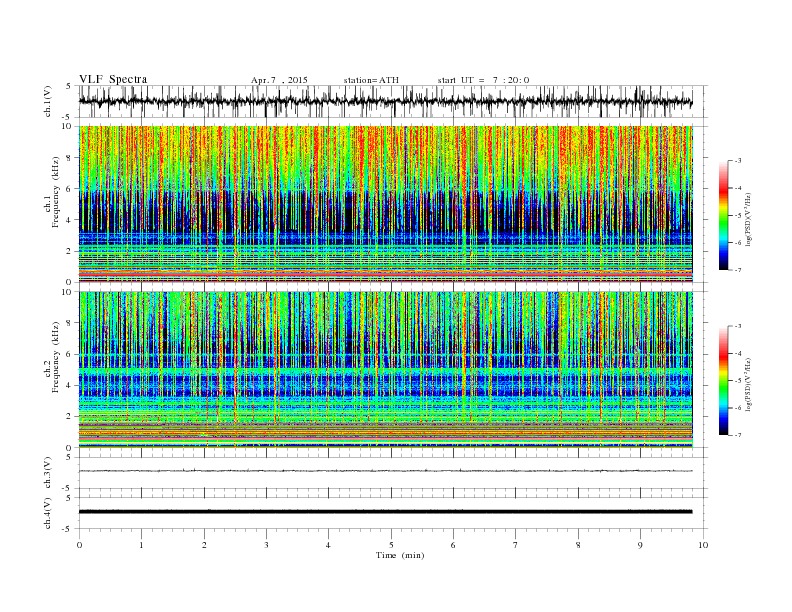Screen dimensions: 792x612
Task: Click the ch.1 colorbar "log(PSD)(V²/Hz)" label
Action: [x=750, y=219]
